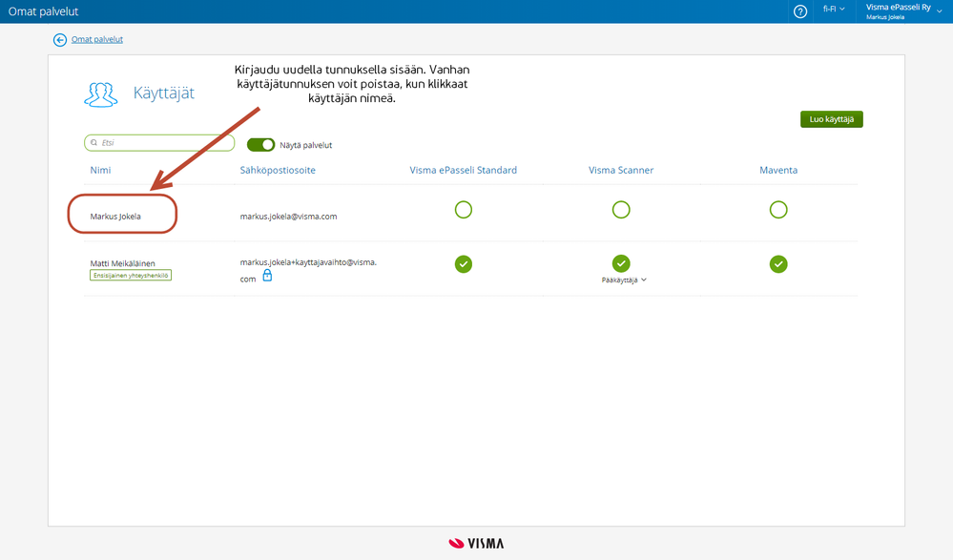This screenshot has height=560, width=953.
Task: Click the markus.jokela+kayttajavaihto email cell
Action: coord(308,271)
